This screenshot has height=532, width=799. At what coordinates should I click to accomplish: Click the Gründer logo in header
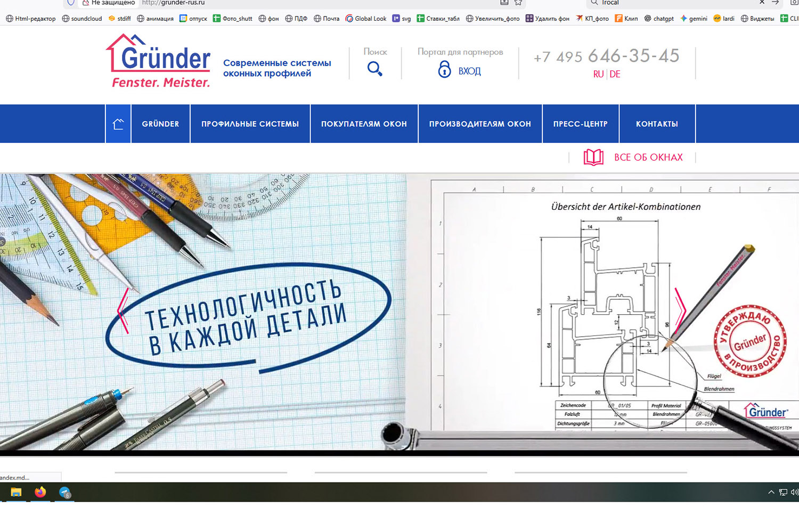[160, 61]
